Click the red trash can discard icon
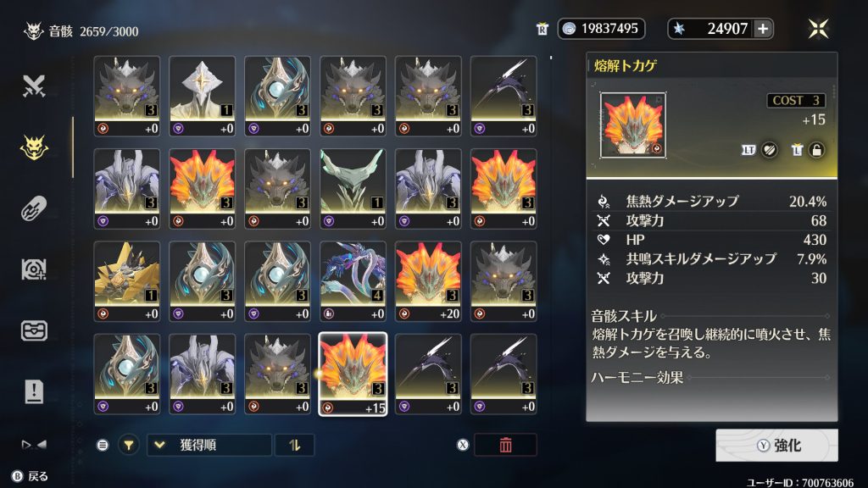 click(x=505, y=445)
